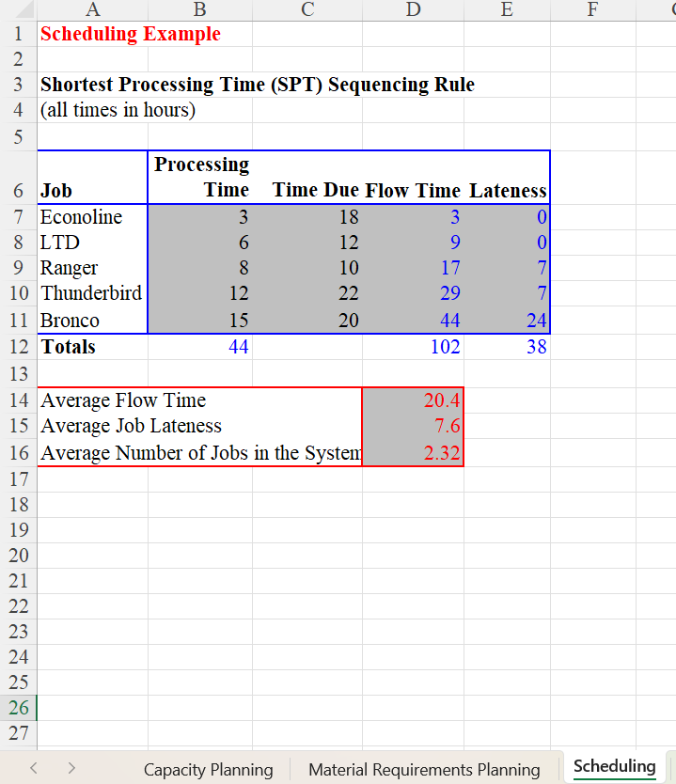Click the previous sheet navigation arrow

point(34,768)
